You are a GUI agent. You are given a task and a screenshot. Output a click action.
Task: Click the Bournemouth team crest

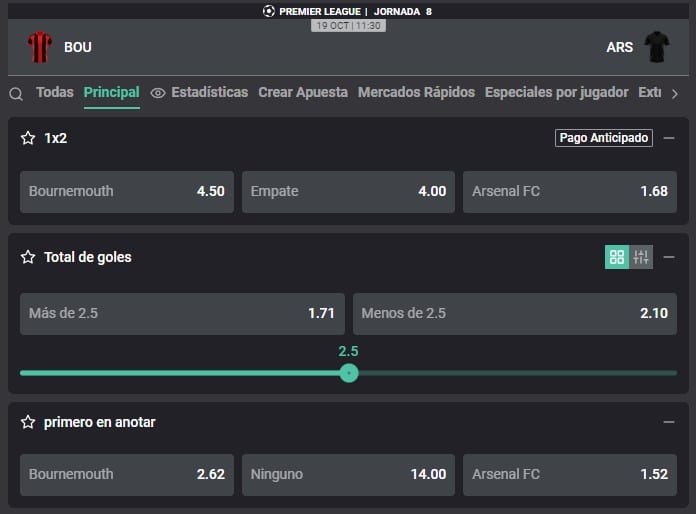click(x=40, y=47)
